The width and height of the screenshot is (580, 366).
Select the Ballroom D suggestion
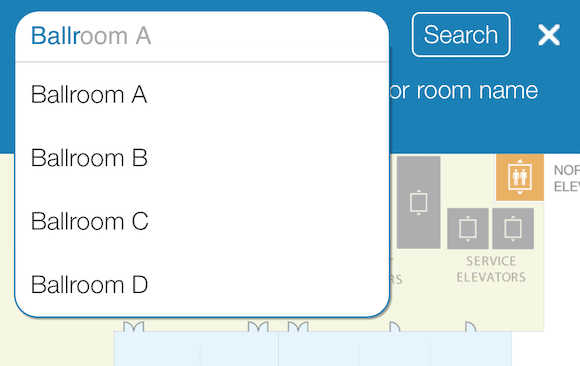(202, 284)
